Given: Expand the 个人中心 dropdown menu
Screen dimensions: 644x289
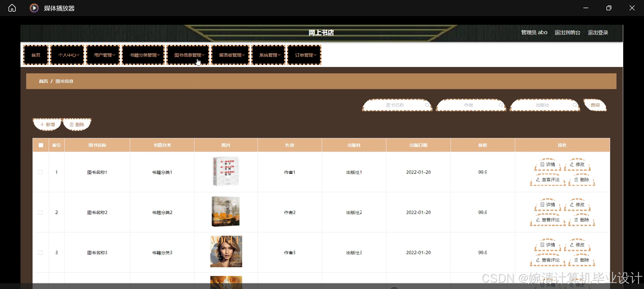Looking at the screenshot, I should click(67, 55).
